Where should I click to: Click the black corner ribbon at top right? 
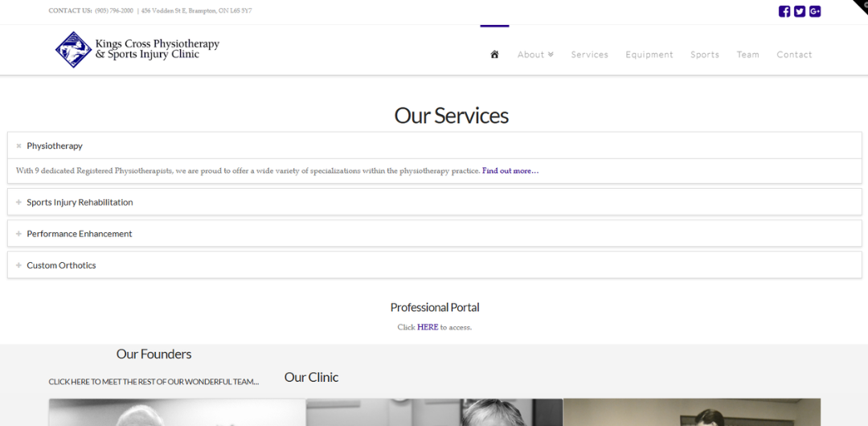[x=860, y=6]
